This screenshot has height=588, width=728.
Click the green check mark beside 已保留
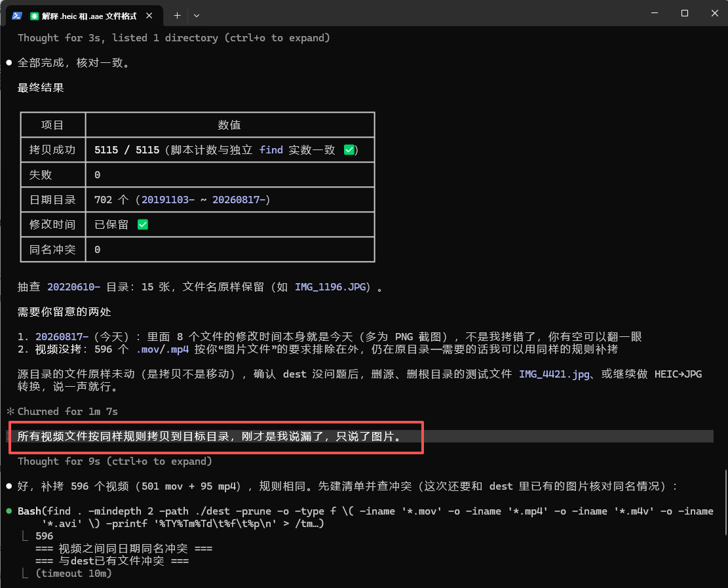[x=143, y=225]
